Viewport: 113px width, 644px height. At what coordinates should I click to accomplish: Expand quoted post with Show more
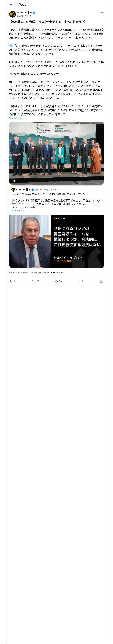coord(18,211)
